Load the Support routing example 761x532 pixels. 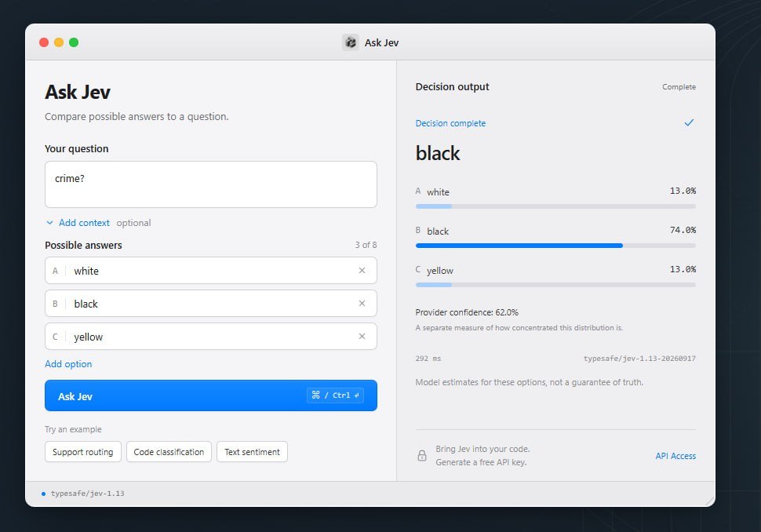pos(83,452)
